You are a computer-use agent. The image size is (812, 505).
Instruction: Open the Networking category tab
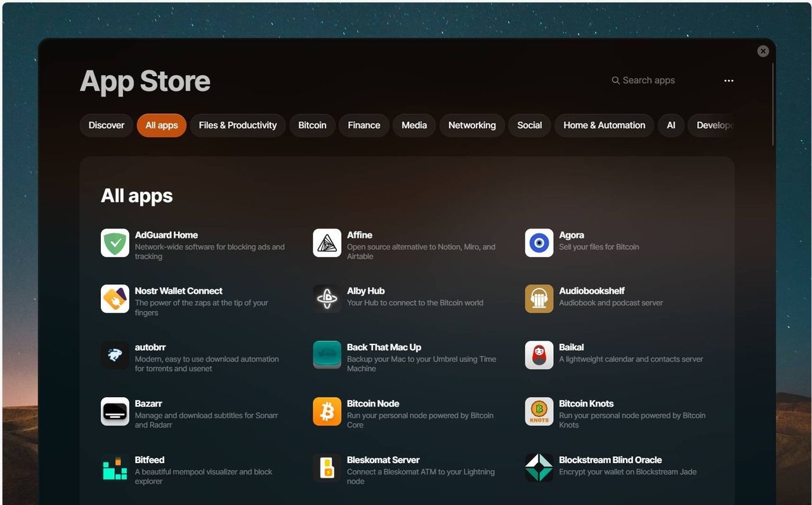[472, 125]
